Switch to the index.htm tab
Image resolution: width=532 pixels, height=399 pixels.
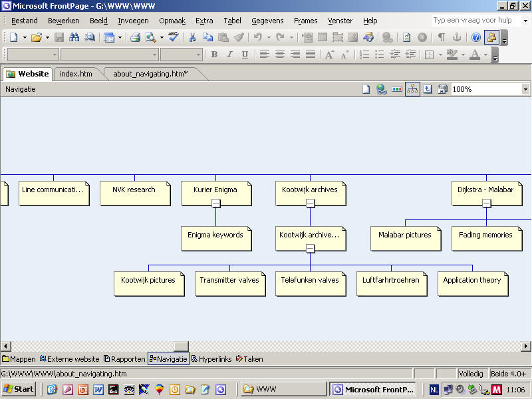pos(76,74)
